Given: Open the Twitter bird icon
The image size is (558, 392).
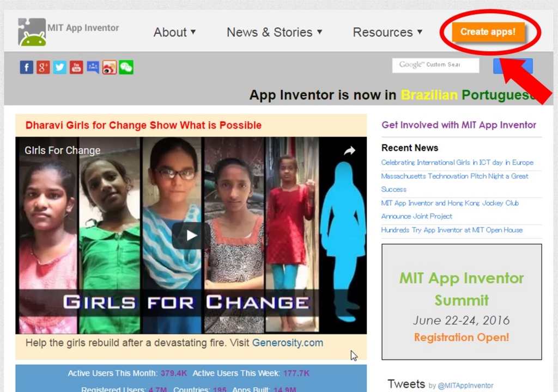Looking at the screenshot, I should [60, 67].
